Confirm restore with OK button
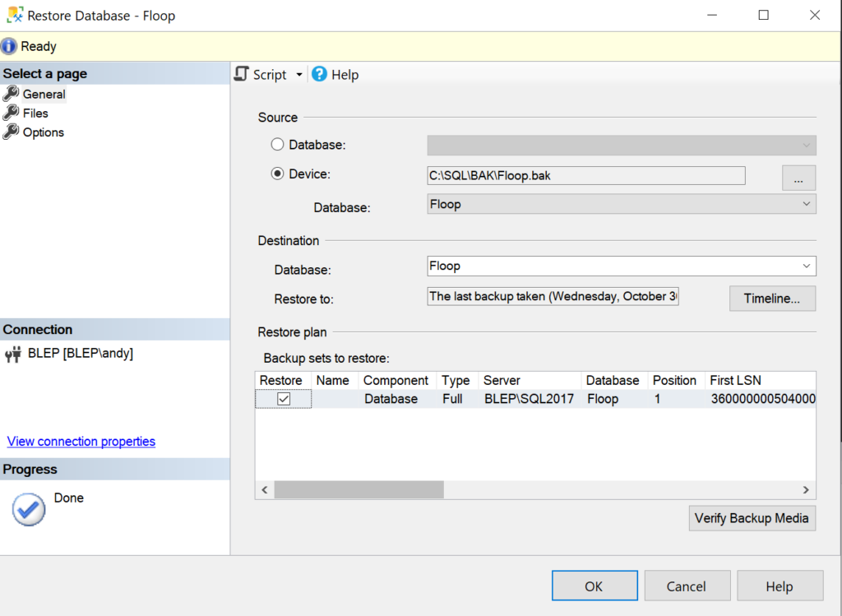 coord(594,586)
